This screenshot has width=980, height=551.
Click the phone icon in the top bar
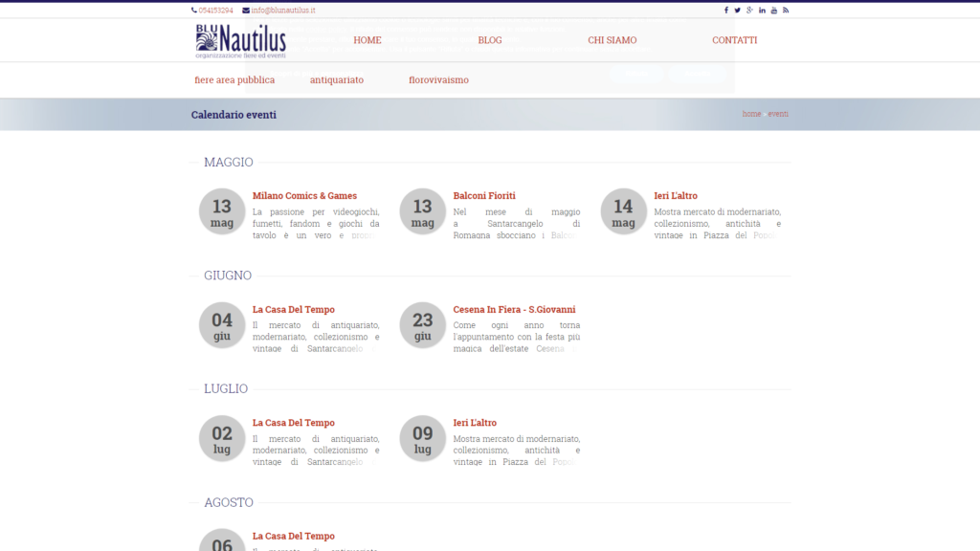pyautogui.click(x=193, y=10)
